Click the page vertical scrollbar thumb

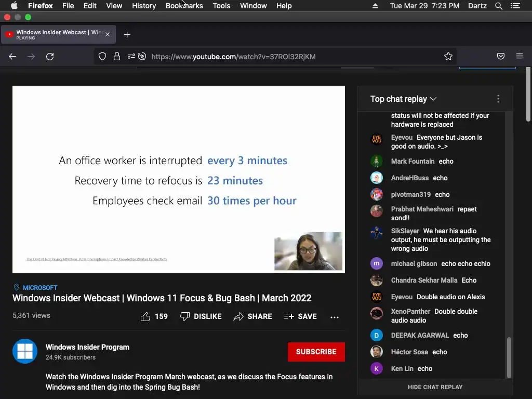(x=528, y=94)
